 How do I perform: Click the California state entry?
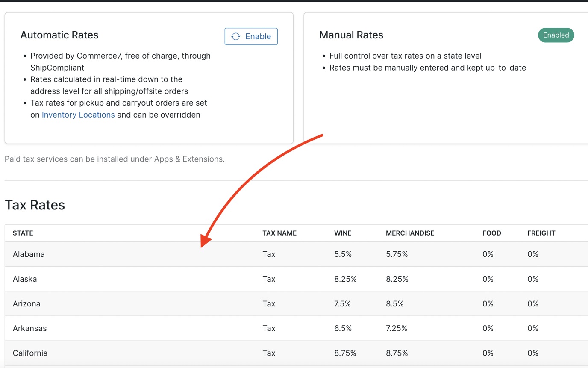[30, 353]
